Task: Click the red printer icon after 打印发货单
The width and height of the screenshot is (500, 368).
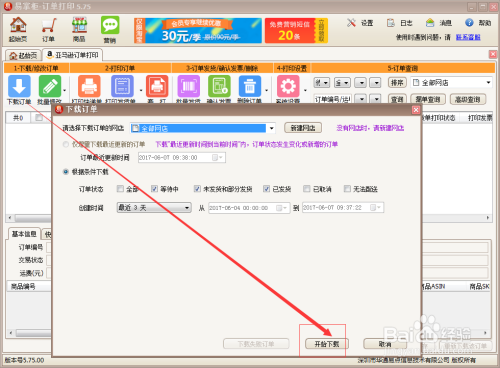Action: (157, 86)
